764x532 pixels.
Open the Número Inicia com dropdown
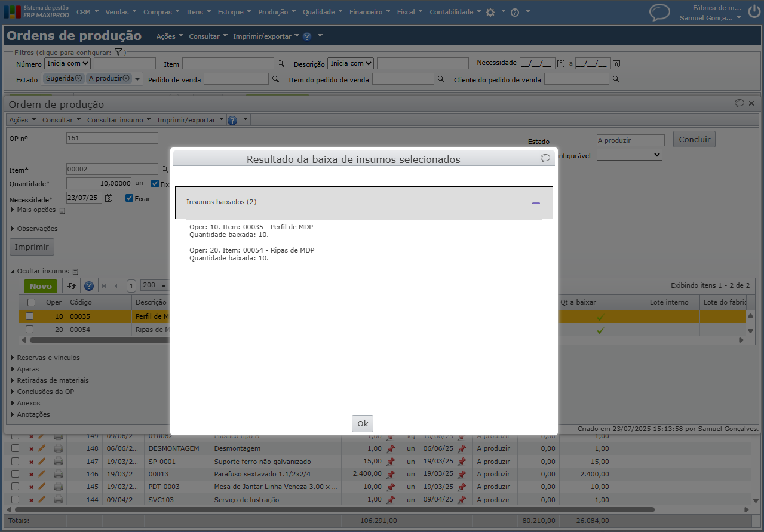pos(67,63)
